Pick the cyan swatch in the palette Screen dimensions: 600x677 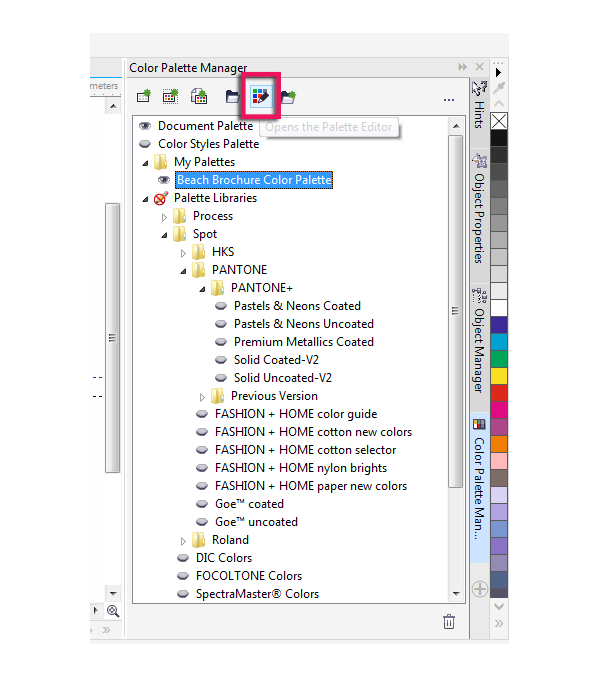[499, 342]
